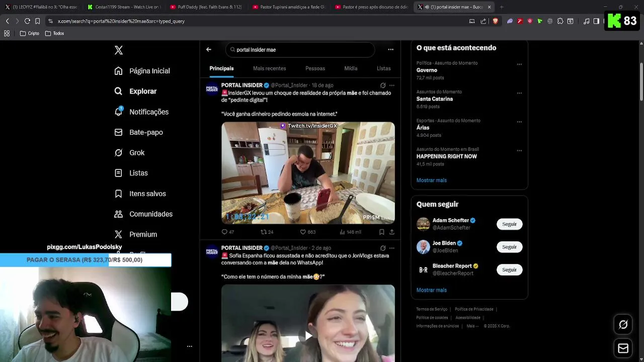644x362 pixels.
Task: Open more options for HAPPENING RIGHT NOW trend
Action: point(519,150)
